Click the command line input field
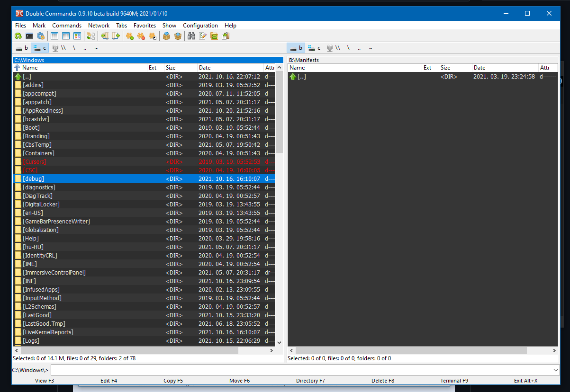The height and width of the screenshot is (392, 570). [x=301, y=370]
